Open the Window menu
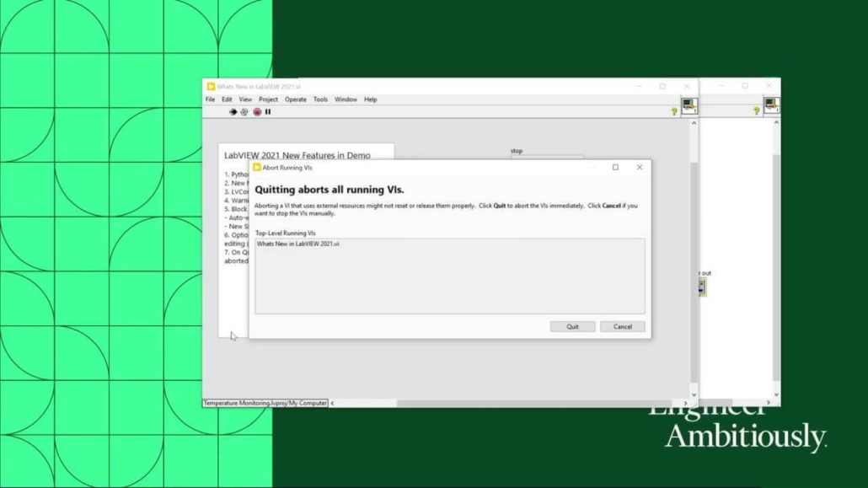Viewport: 868px width, 488px height. tap(346, 99)
